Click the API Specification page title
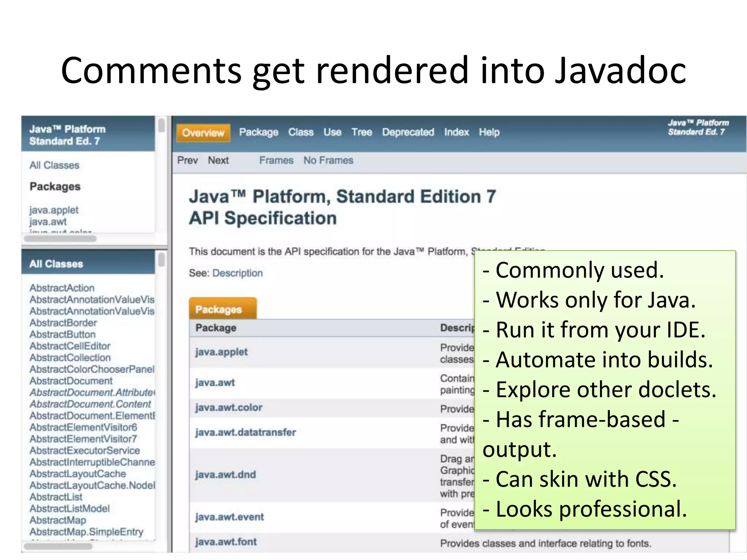 point(342,207)
